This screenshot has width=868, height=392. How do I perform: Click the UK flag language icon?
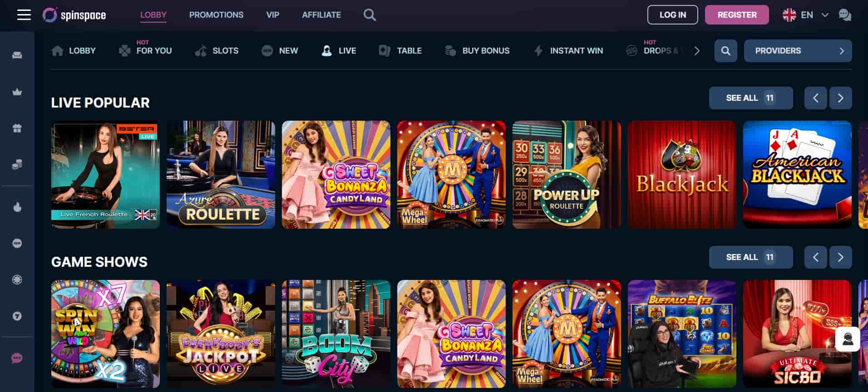click(789, 15)
